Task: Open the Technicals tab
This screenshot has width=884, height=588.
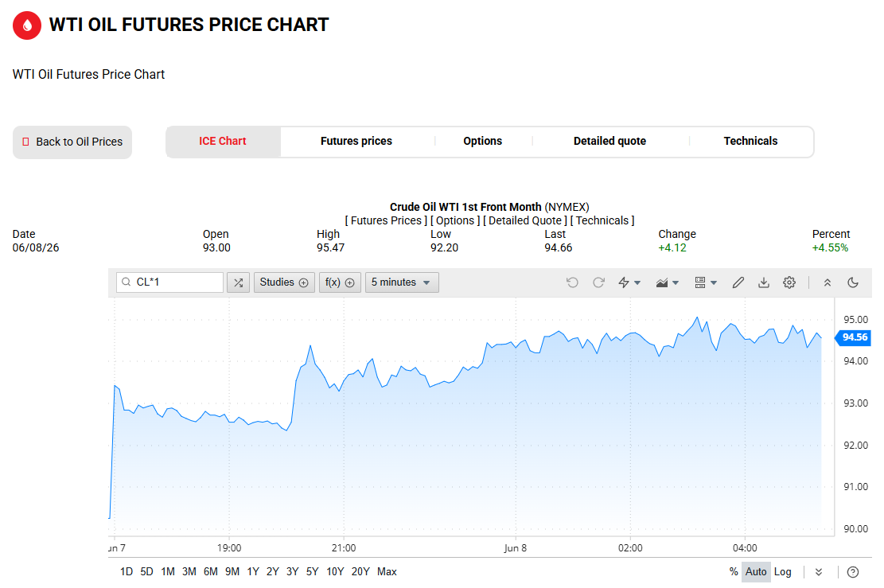Action: coord(750,141)
